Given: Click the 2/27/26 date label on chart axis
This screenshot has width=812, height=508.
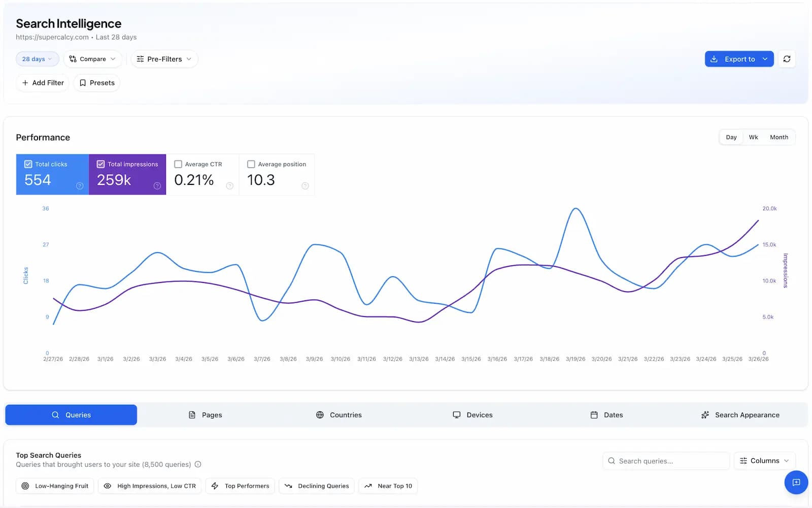Looking at the screenshot, I should click(53, 359).
